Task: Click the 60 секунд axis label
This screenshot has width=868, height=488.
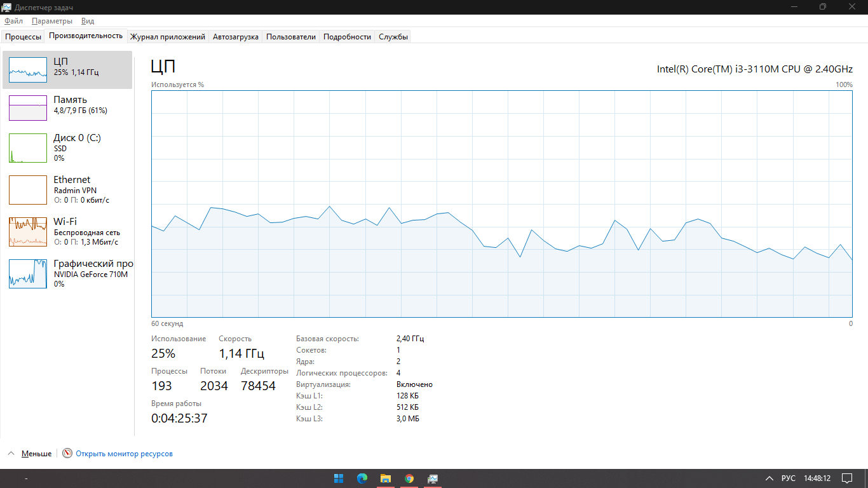Action: pos(167,323)
